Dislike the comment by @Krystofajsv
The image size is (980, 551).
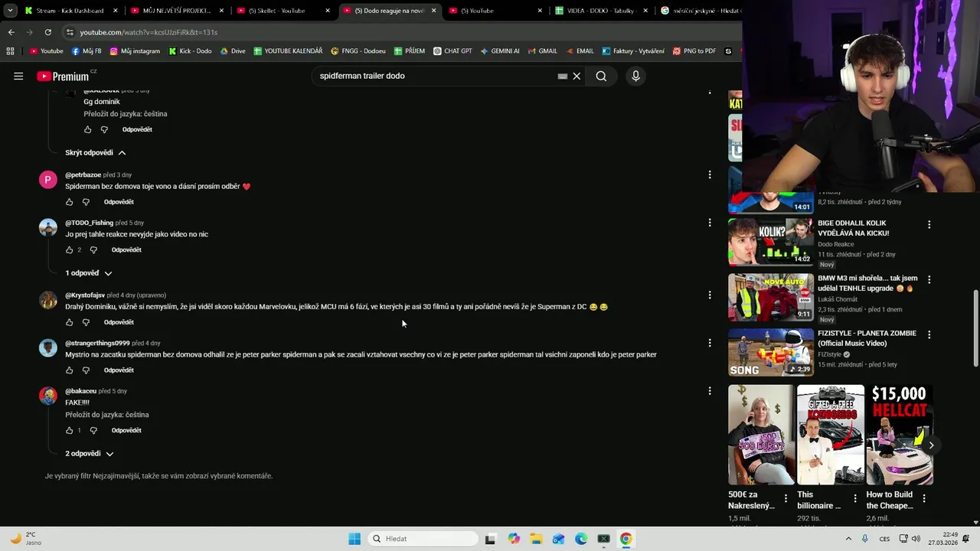(86, 322)
